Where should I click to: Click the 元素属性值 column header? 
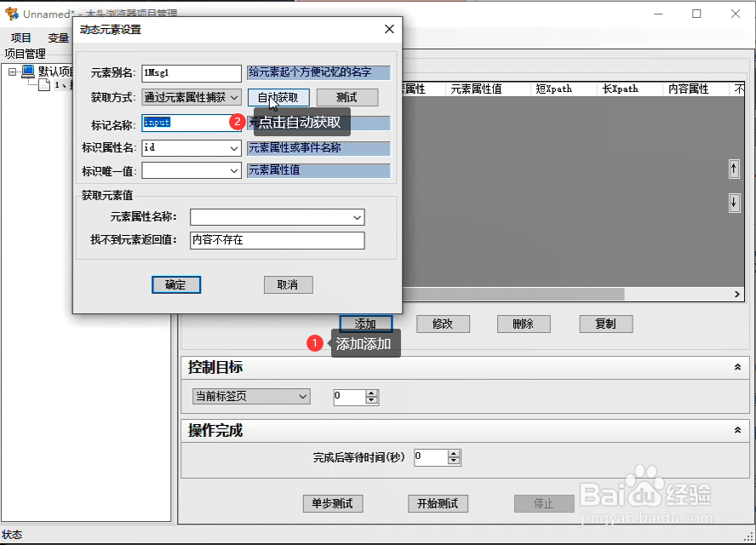coord(488,89)
